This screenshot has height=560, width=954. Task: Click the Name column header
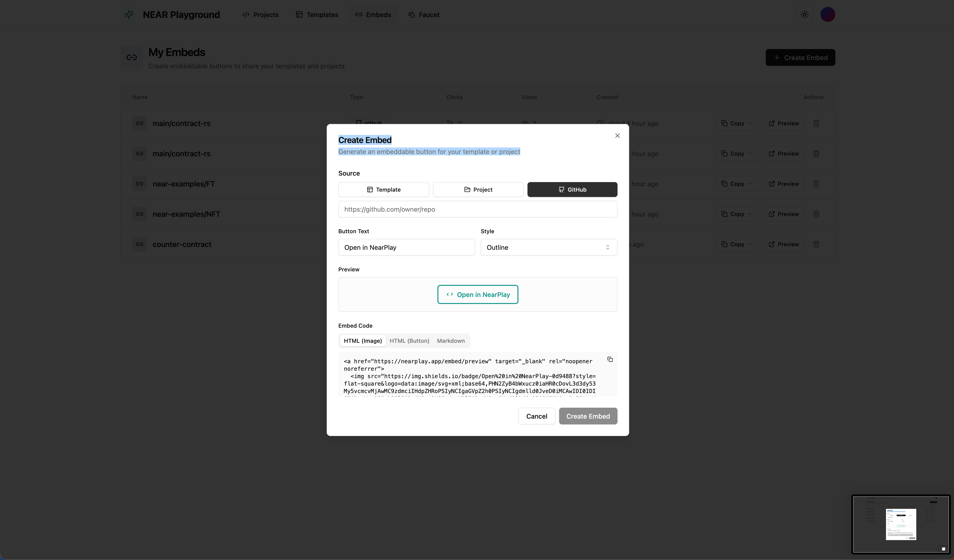tap(140, 97)
